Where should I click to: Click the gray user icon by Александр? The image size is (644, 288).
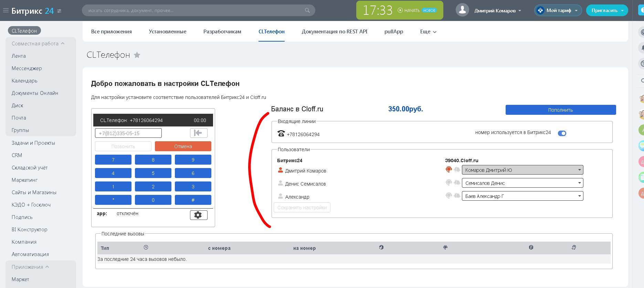click(280, 196)
